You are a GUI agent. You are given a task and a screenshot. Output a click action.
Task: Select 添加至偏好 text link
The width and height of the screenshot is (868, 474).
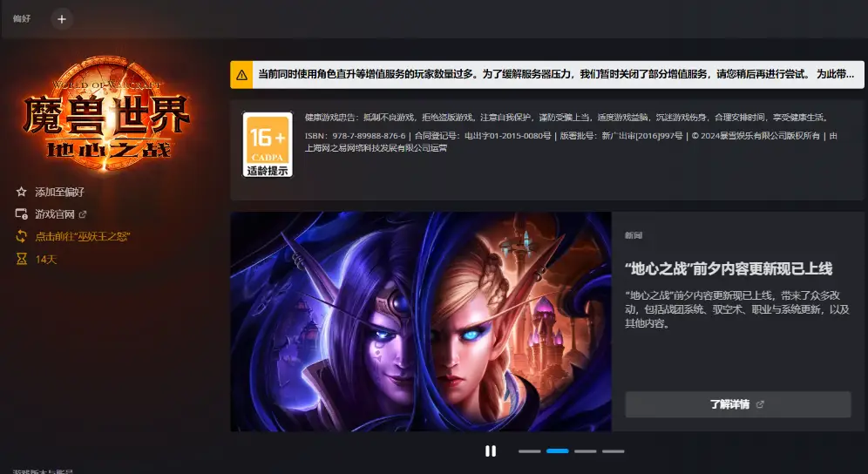(x=60, y=193)
